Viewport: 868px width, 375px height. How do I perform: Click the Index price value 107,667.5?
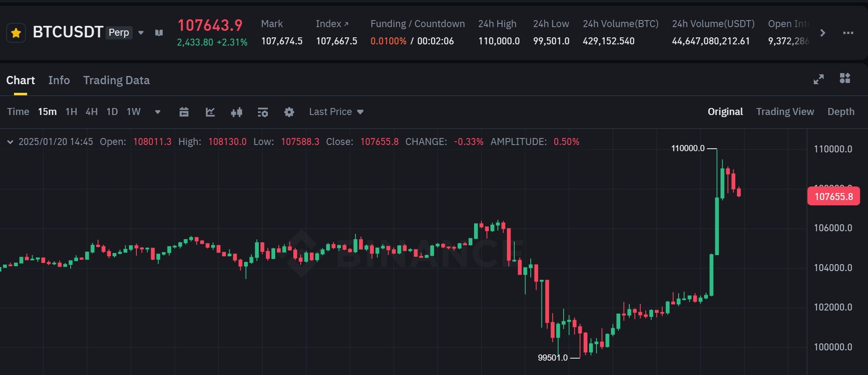pyautogui.click(x=336, y=41)
